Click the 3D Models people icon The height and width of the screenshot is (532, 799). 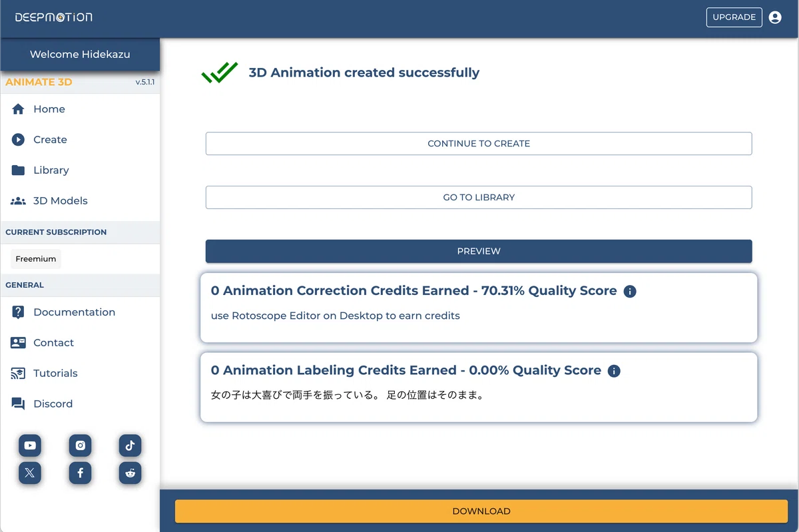(19, 201)
